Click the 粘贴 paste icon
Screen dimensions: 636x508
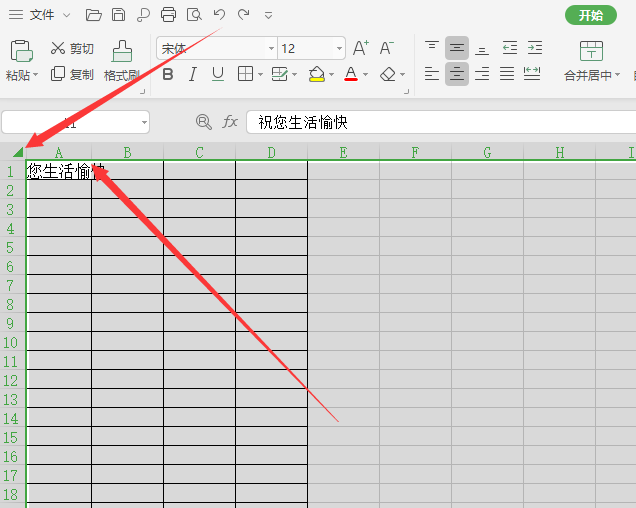click(x=21, y=51)
